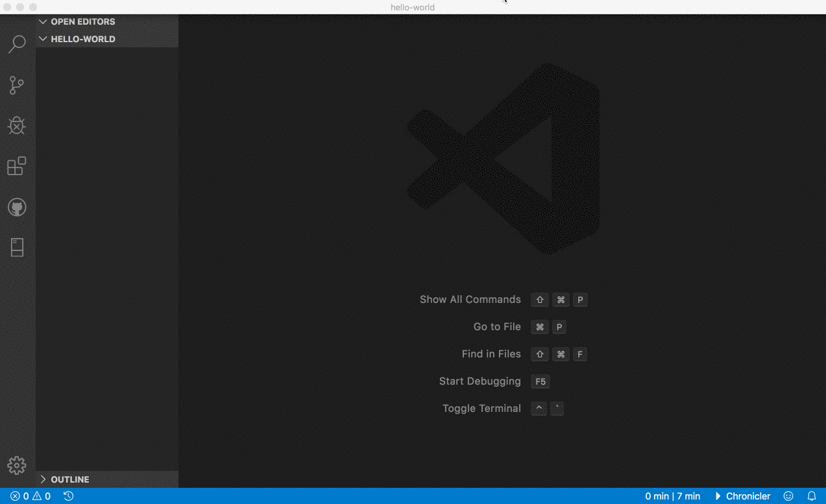Open the notifications bell
The height and width of the screenshot is (504, 826).
pyautogui.click(x=812, y=496)
